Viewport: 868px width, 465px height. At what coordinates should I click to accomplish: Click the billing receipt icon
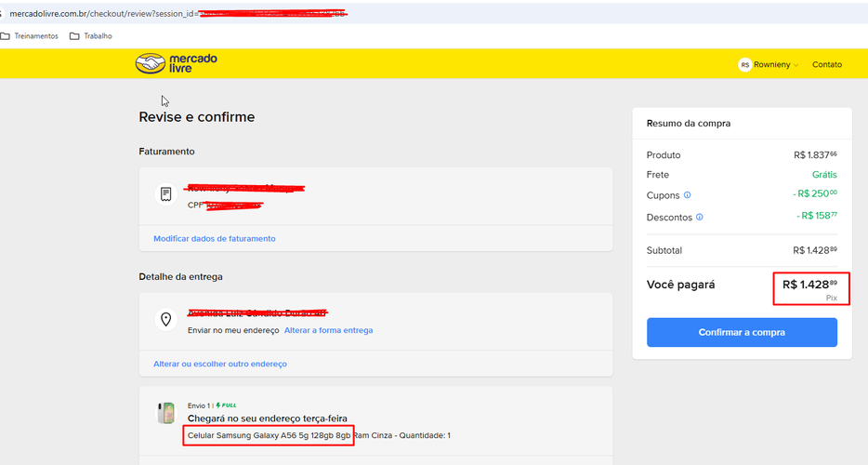(165, 194)
